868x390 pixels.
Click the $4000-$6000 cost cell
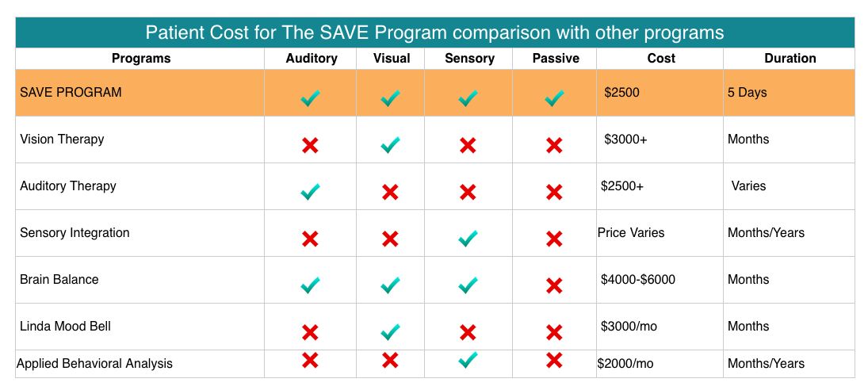click(638, 280)
